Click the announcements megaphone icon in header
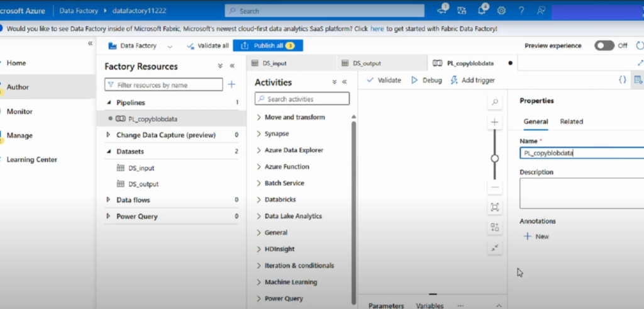The image size is (644, 309). tap(442, 10)
